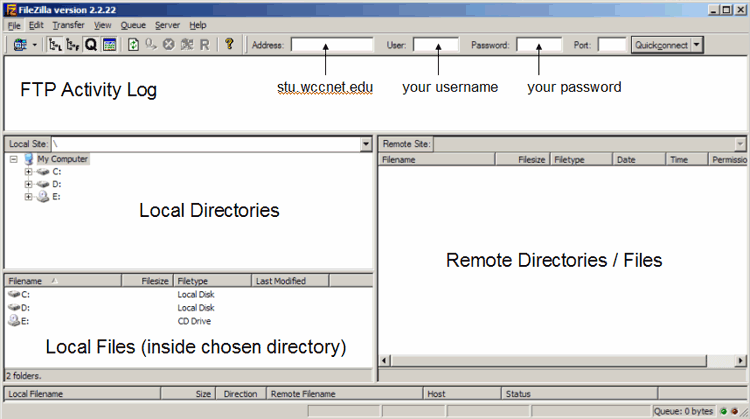Click the queue Local Filename column header
750x419 pixels.
82,394
